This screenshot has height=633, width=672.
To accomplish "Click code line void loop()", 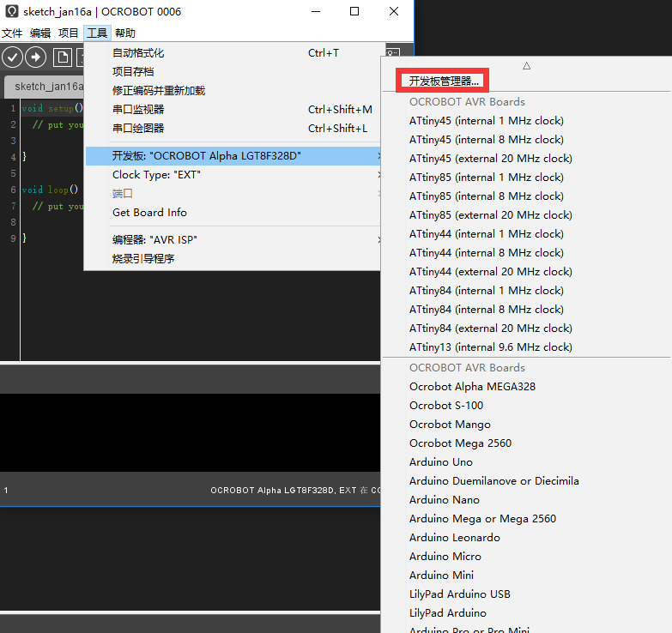I will (50, 190).
